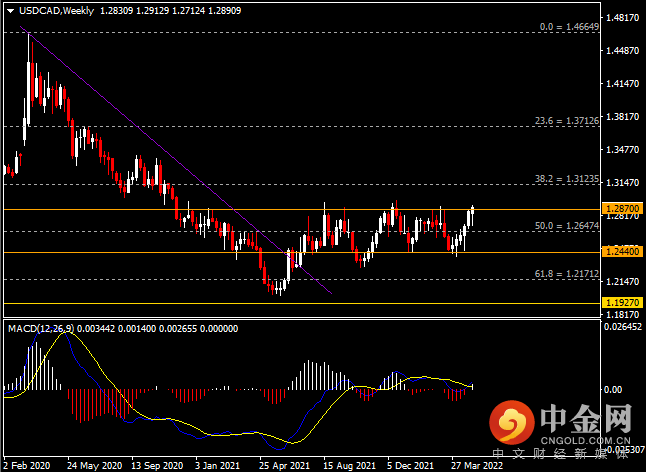Select the 25 Apr 2021 date marker

pos(284,466)
